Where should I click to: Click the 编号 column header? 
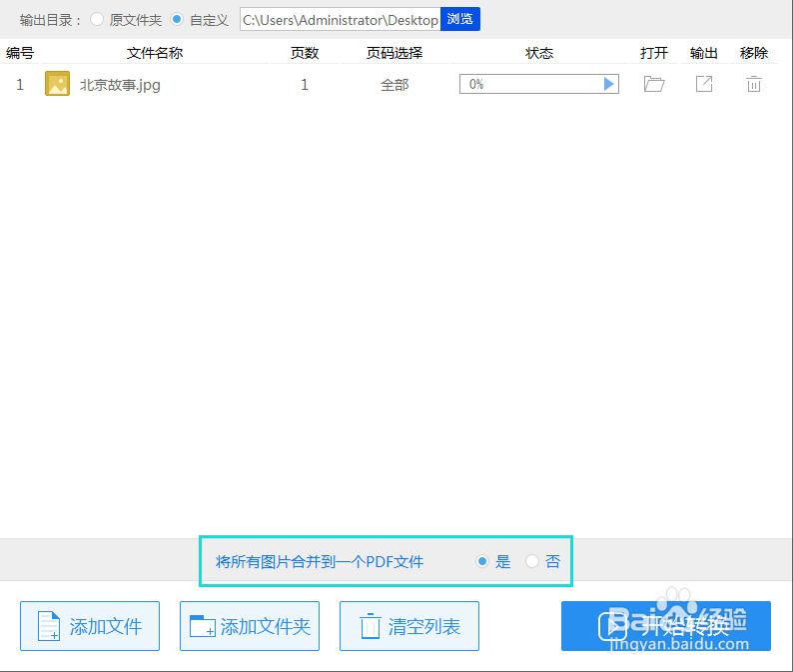click(x=20, y=53)
